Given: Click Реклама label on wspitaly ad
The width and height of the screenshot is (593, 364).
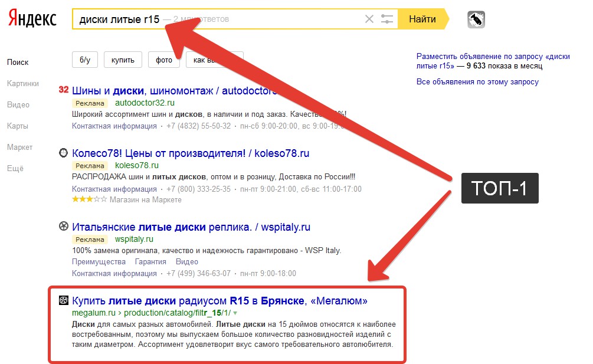Looking at the screenshot, I should tap(90, 240).
